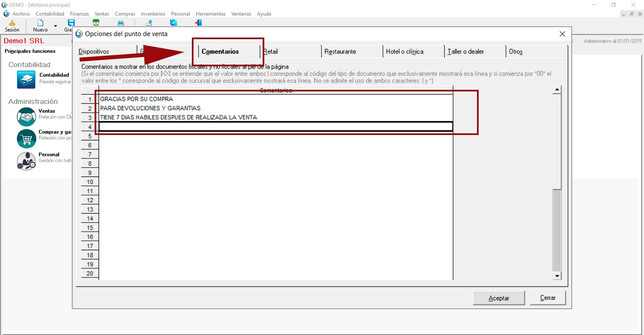
Task: Click the Nuevo document icon
Action: coord(40,23)
